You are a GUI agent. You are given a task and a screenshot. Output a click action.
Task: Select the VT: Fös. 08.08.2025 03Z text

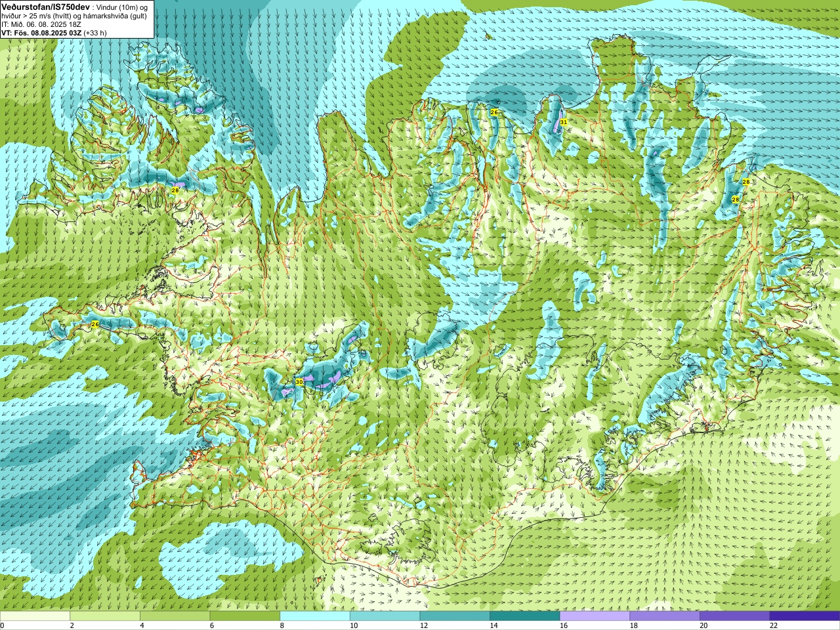pos(41,32)
